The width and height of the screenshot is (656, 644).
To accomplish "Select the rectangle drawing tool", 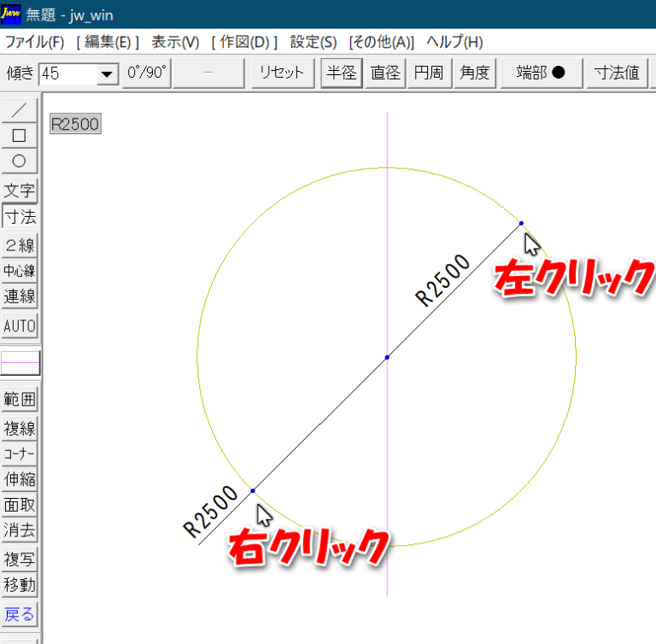I will click(20, 136).
